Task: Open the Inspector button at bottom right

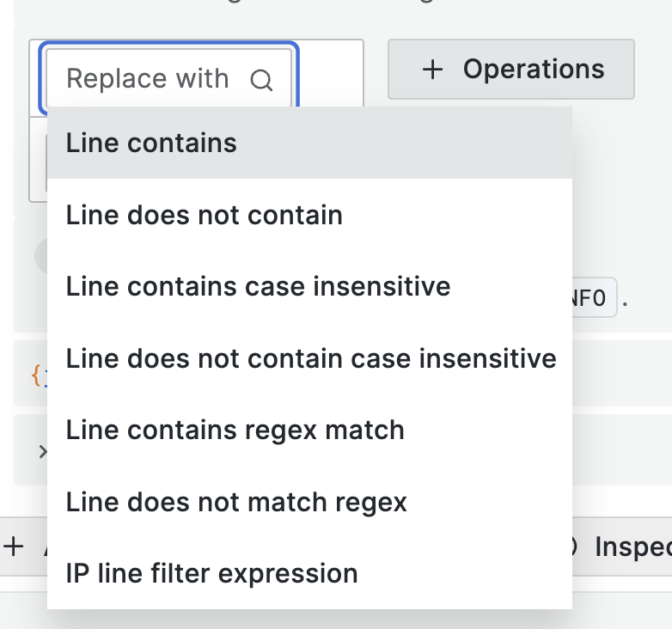Action: 632,547
